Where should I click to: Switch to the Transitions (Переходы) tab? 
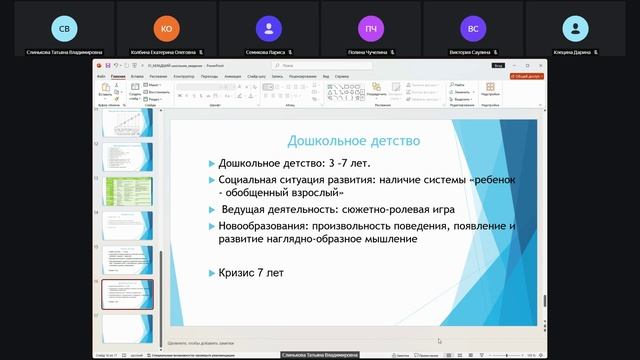pos(209,76)
